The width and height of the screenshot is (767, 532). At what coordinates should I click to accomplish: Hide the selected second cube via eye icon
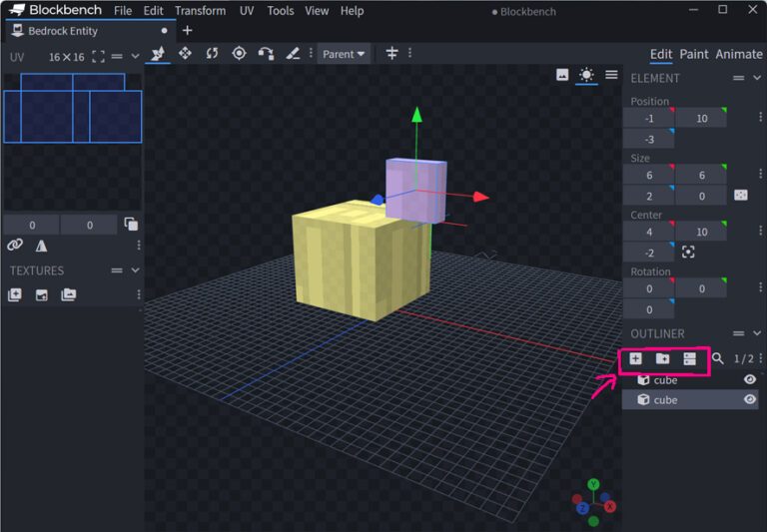tap(750, 399)
